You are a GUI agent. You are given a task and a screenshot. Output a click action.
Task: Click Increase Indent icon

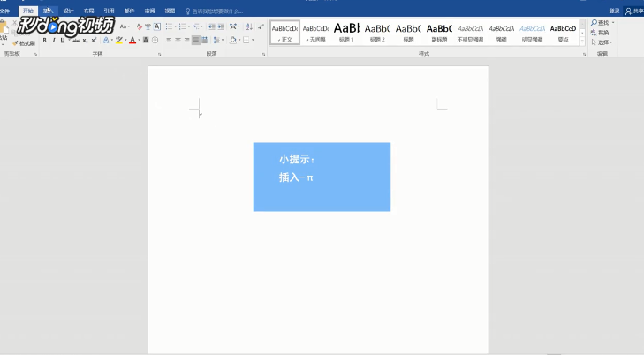point(221,26)
